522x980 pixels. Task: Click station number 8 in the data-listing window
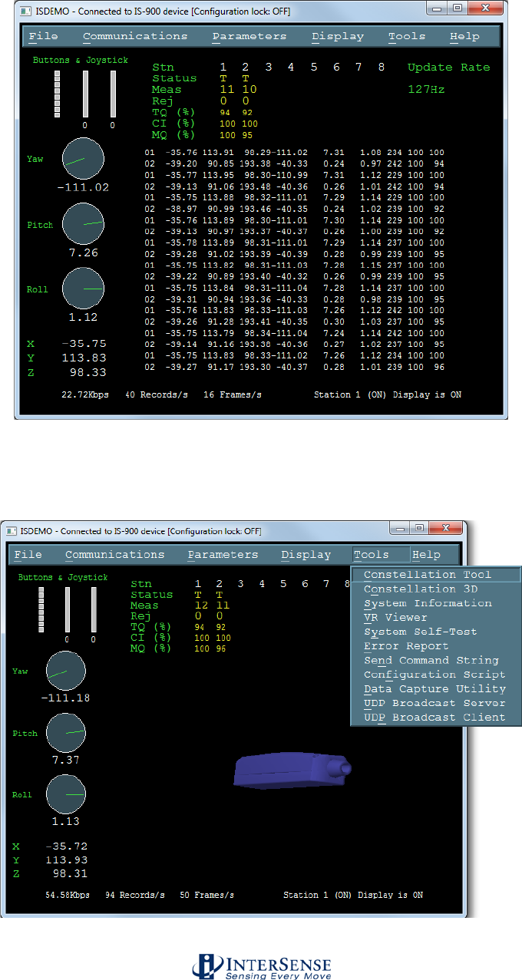(x=381, y=67)
